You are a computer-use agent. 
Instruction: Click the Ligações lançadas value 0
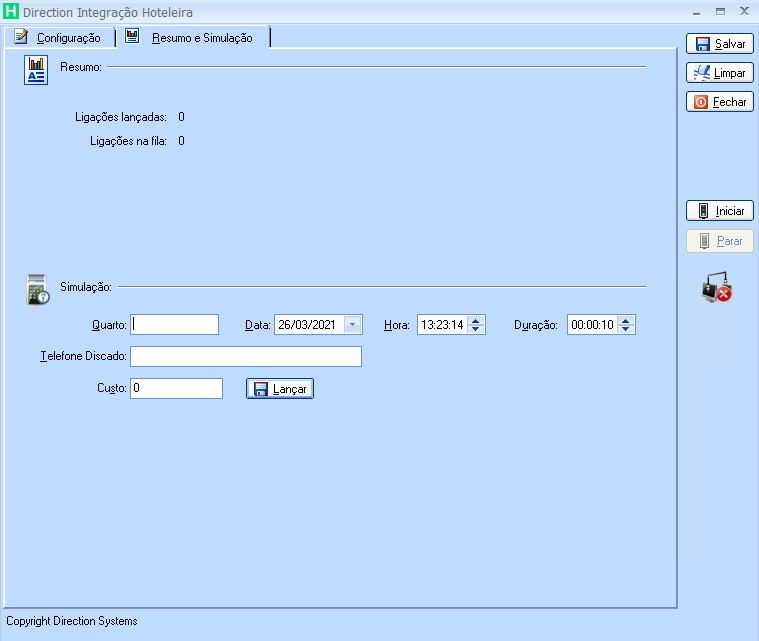pyautogui.click(x=182, y=117)
